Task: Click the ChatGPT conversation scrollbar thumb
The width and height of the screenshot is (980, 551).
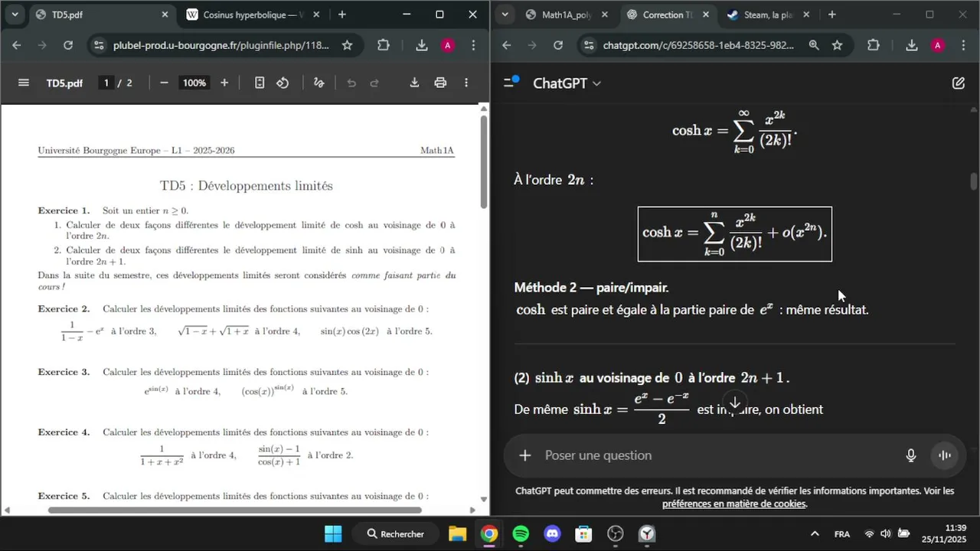Action: coord(974,181)
